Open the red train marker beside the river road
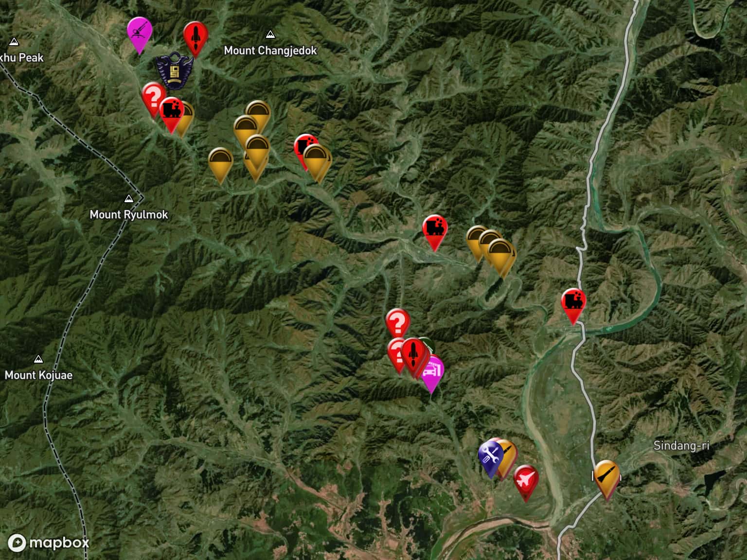The width and height of the screenshot is (747, 560). click(x=573, y=301)
